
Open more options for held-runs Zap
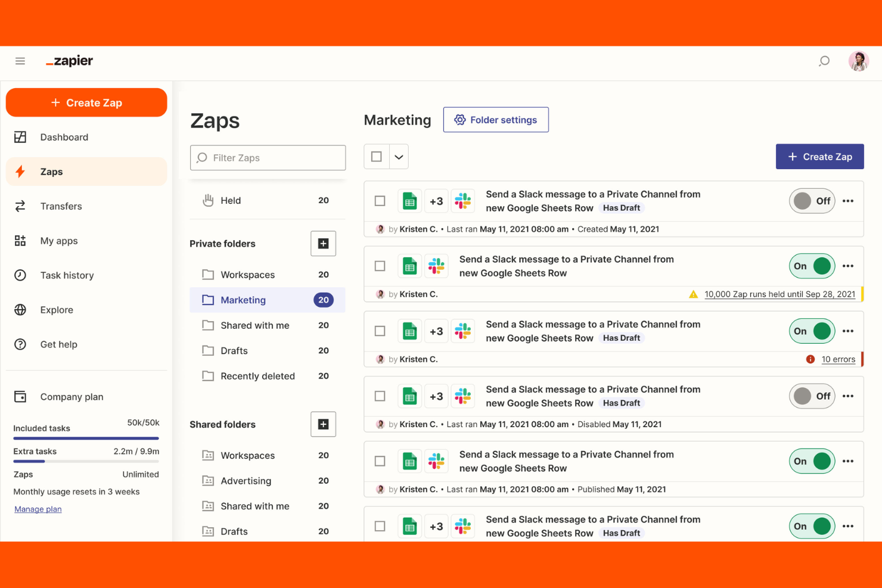(x=848, y=266)
